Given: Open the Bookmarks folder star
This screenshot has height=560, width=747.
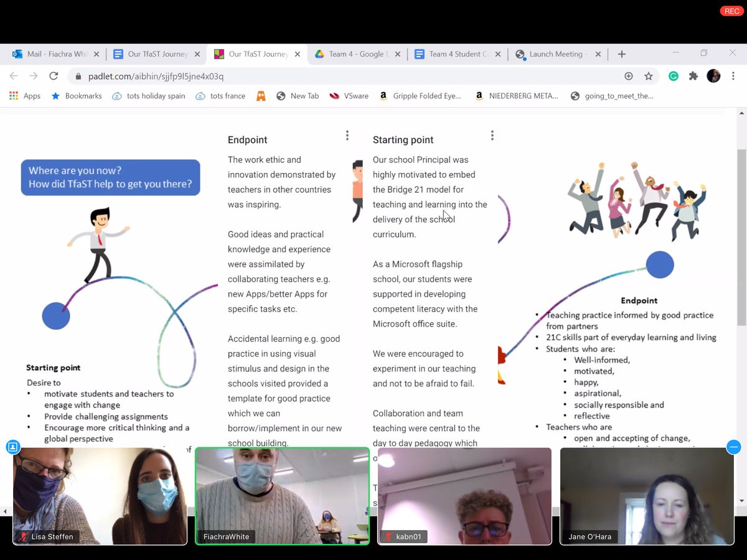Looking at the screenshot, I should (76, 96).
